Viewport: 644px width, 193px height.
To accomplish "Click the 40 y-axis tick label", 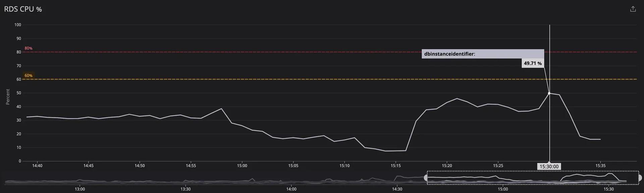I will (x=19, y=107).
